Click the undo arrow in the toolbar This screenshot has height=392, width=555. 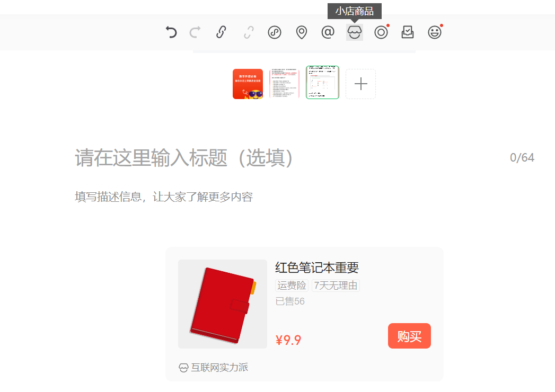pyautogui.click(x=171, y=32)
